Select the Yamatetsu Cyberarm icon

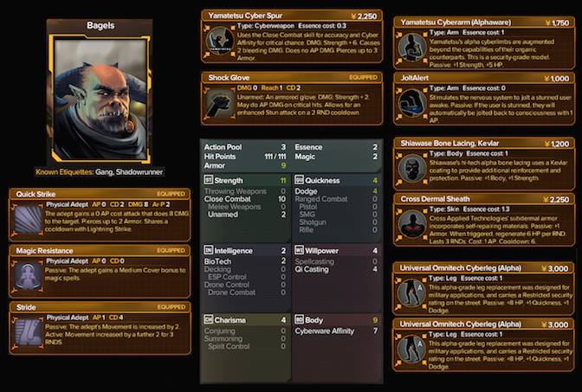coord(412,48)
